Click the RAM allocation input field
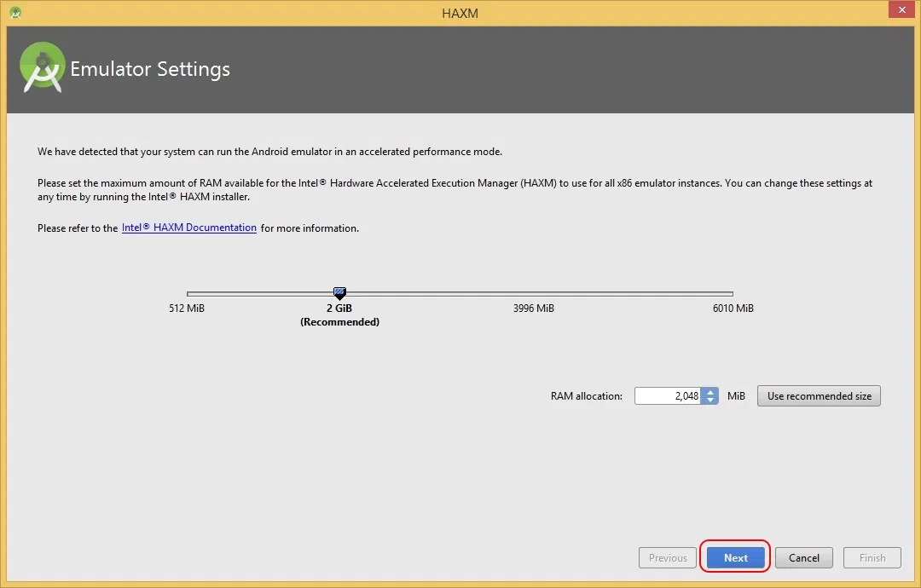Image resolution: width=921 pixels, height=588 pixels. tap(668, 396)
